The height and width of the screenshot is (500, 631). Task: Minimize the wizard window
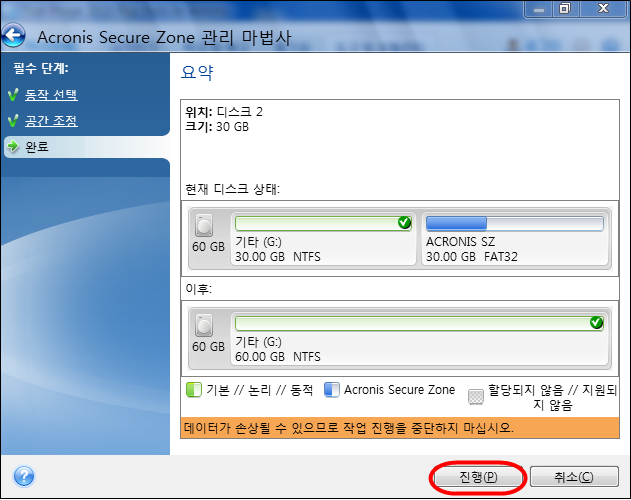pos(539,8)
